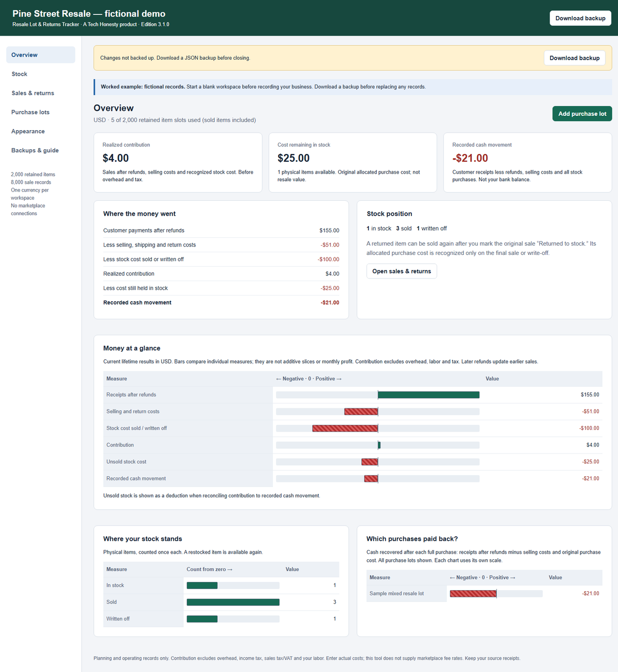Click the green Receipts after refunds bar
The width and height of the screenshot is (618, 672).
pyautogui.click(x=428, y=395)
